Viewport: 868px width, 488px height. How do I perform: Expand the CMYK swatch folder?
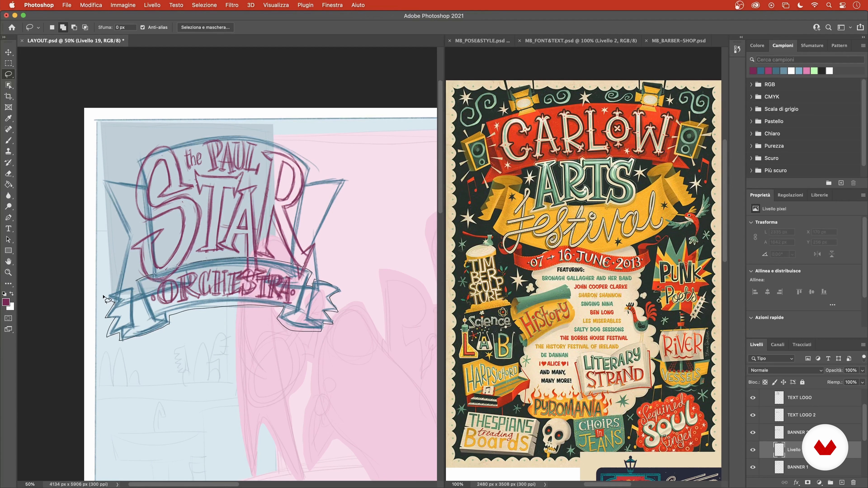(x=751, y=97)
